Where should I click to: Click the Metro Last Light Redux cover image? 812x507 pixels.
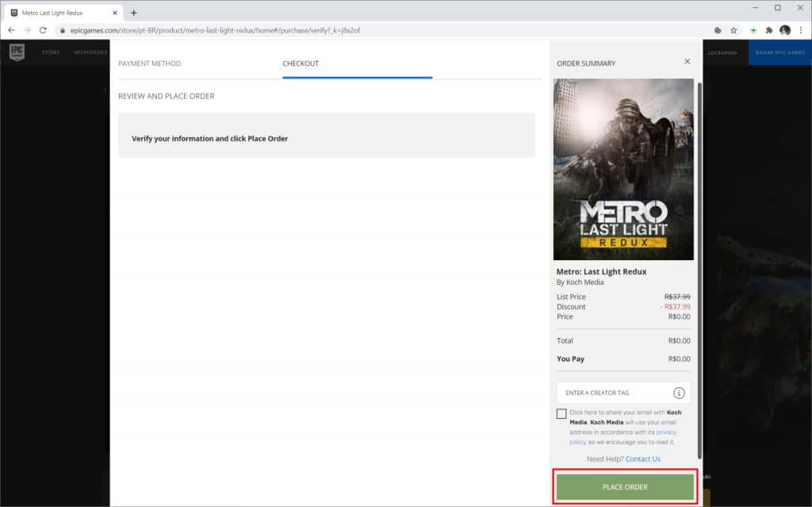pos(623,170)
